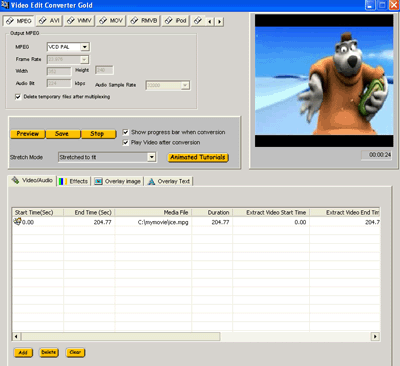Toggle Delete temporary files after multiplexing
Viewport: 400px width, 366px height.
(x=18, y=97)
